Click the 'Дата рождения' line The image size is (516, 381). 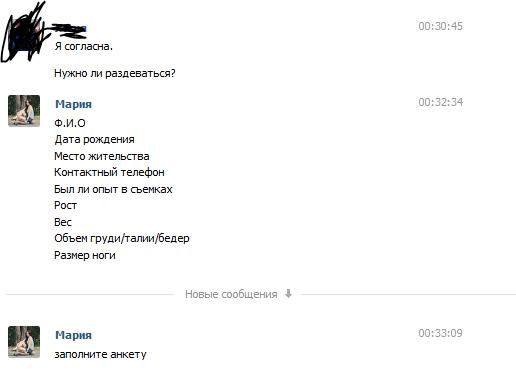click(94, 139)
